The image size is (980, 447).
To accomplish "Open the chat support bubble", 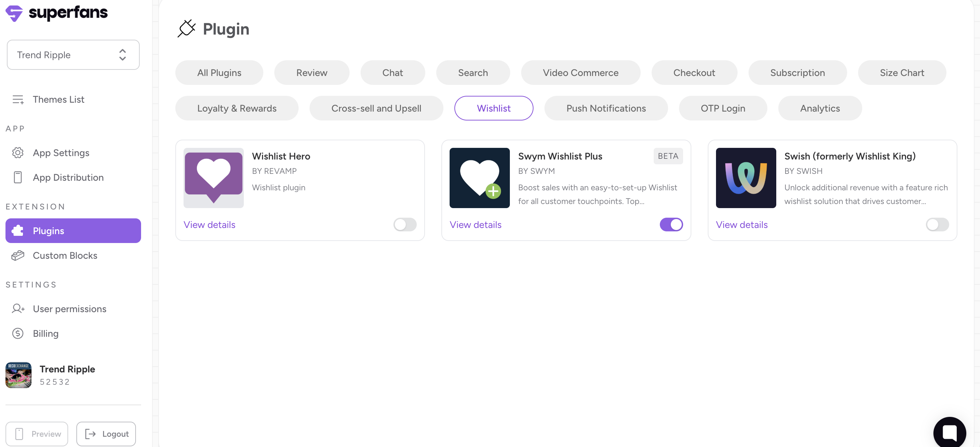I will (x=949, y=432).
